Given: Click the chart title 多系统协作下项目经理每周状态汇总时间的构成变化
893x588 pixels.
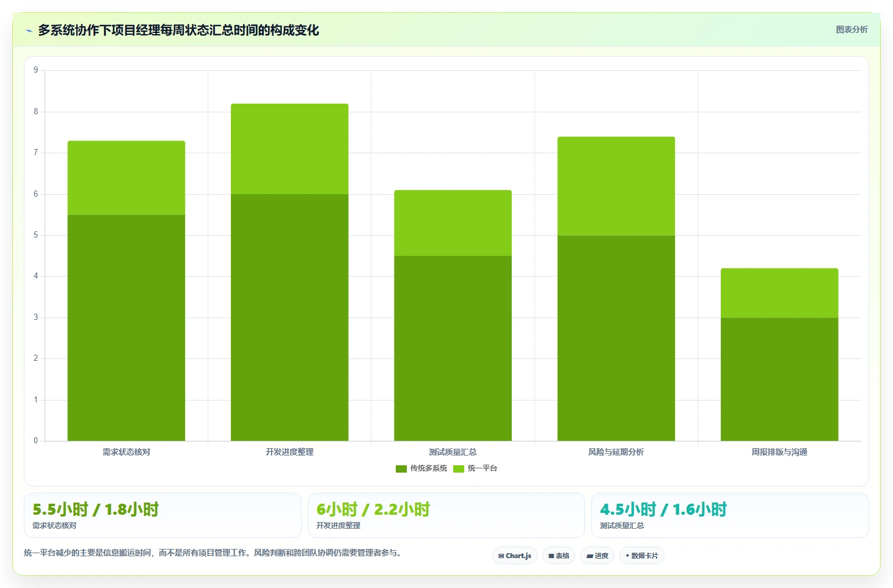Looking at the screenshot, I should click(178, 31).
